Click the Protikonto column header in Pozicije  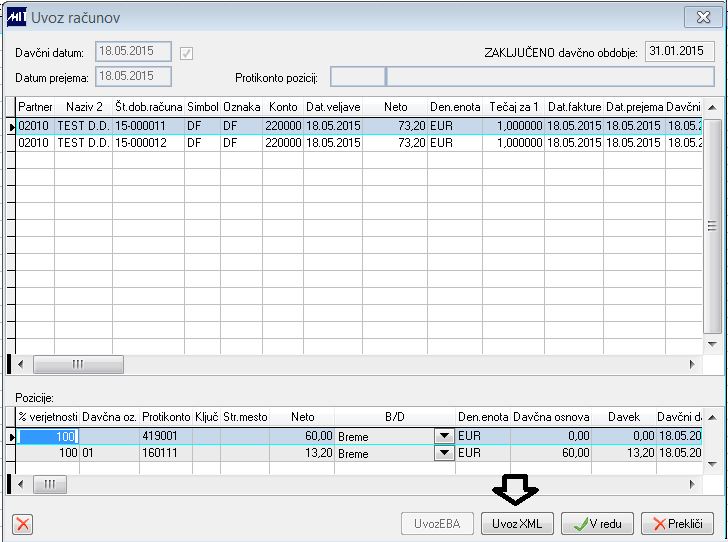pyautogui.click(x=166, y=417)
